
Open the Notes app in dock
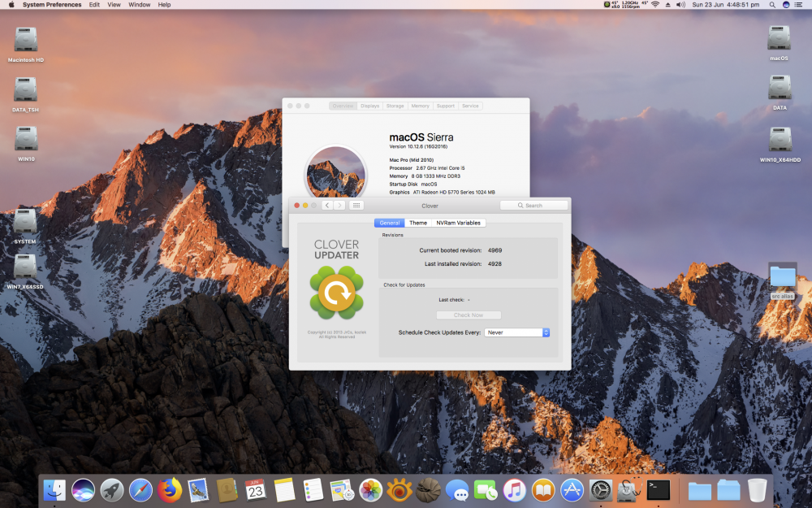[x=284, y=490]
